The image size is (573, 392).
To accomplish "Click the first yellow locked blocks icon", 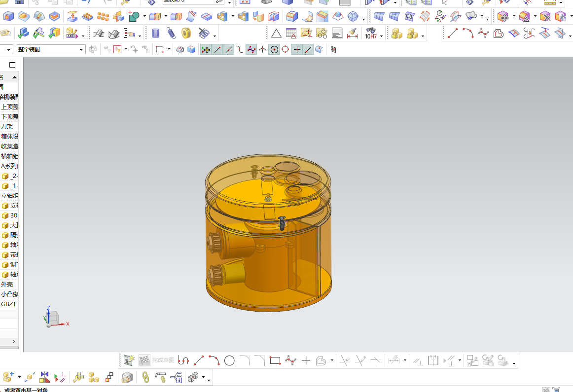I will (396, 34).
